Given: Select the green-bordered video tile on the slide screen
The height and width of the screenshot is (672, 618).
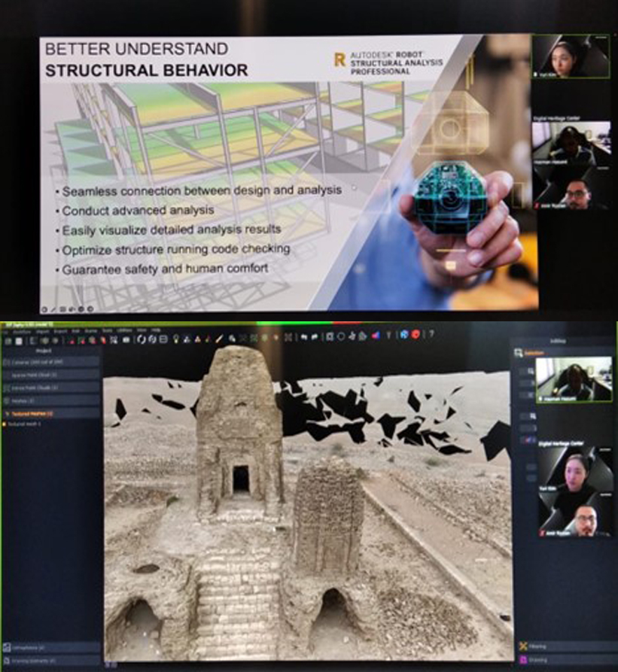Looking at the screenshot, I should 571,56.
